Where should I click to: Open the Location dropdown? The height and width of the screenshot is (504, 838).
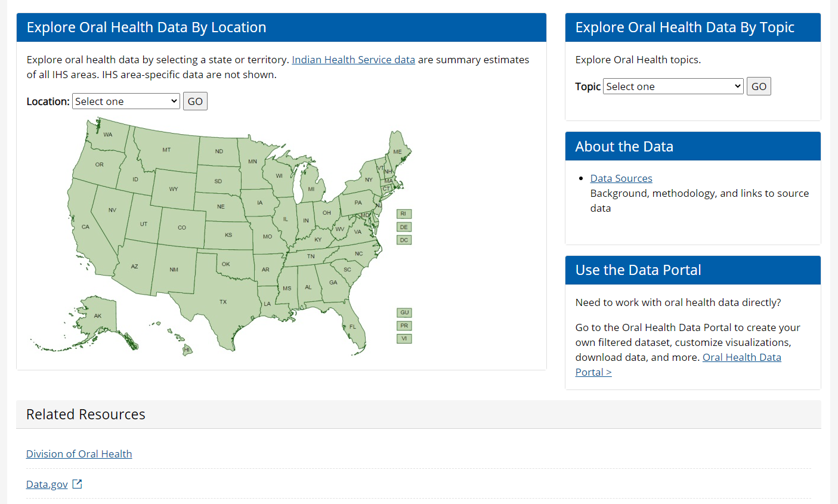tap(126, 101)
